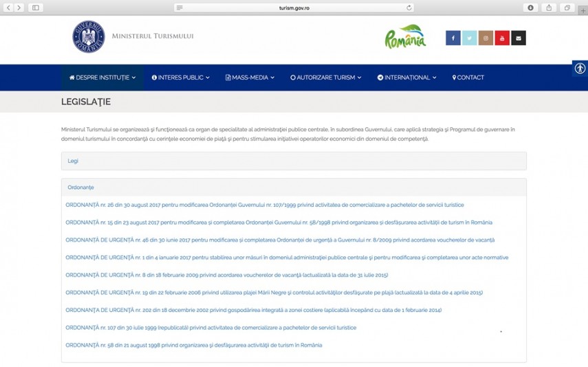Open ORDONANȚĂ nr. 26 din 30 august 2017
This screenshot has height=367, width=588.
coord(265,205)
